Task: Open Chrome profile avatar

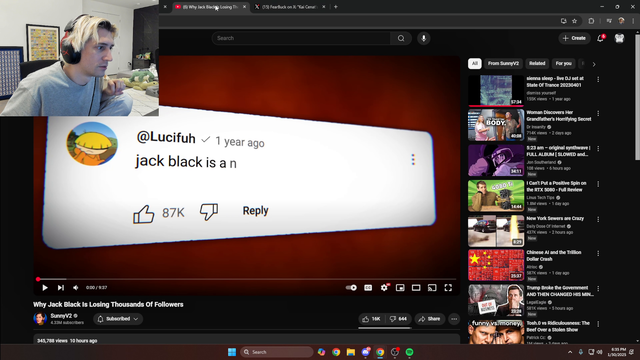Action: pos(621,21)
